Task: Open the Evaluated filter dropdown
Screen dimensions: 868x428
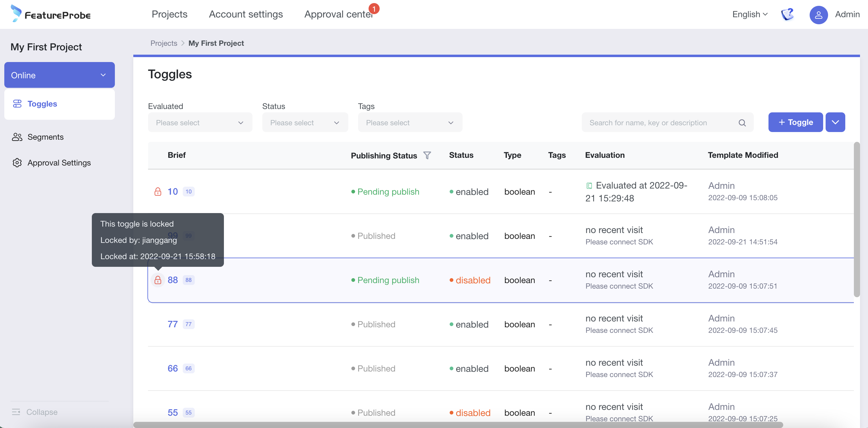Action: pos(200,123)
